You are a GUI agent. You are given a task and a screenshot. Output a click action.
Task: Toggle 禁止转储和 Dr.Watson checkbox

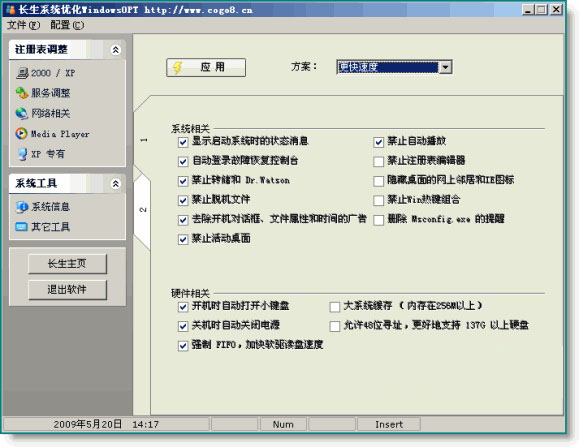pyautogui.click(x=183, y=181)
